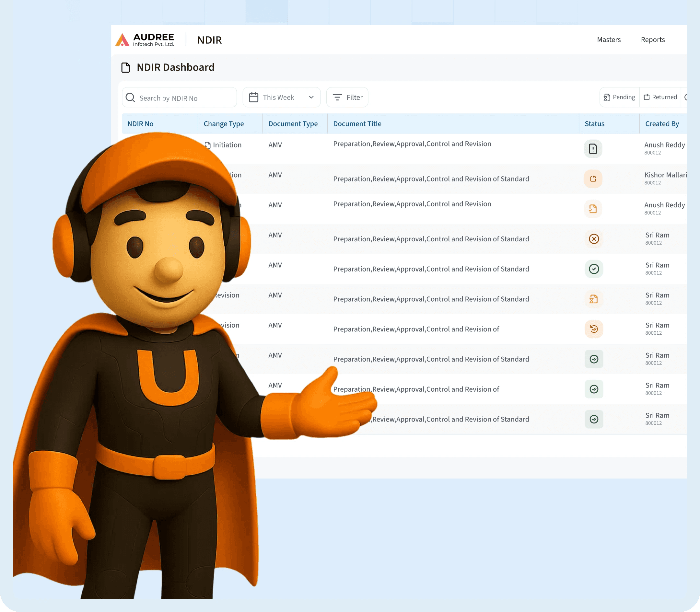Select the green checkmark status icon on the fifth row
Viewport: 700px width, 612px height.
click(x=594, y=269)
